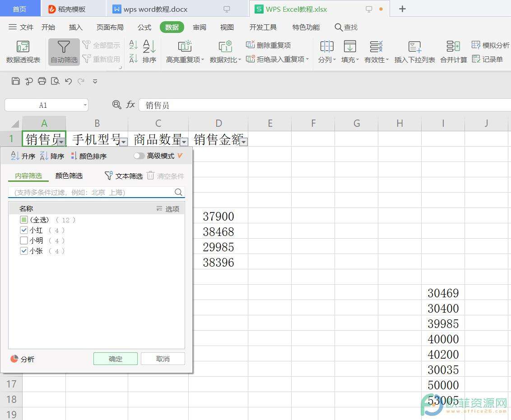The image size is (511, 420).
Task: Click the undo arrow icon
Action: pyautogui.click(x=69, y=81)
